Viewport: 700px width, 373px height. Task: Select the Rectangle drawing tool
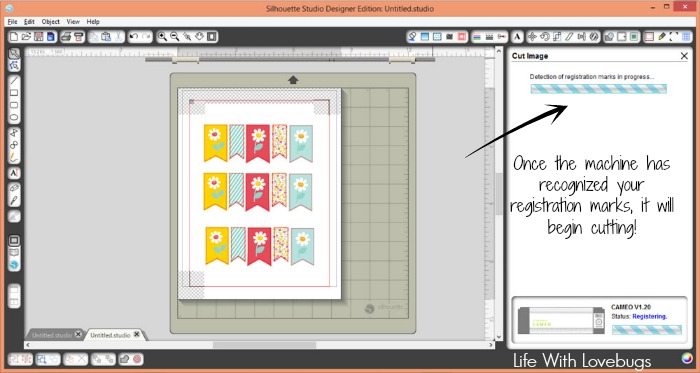[14, 93]
